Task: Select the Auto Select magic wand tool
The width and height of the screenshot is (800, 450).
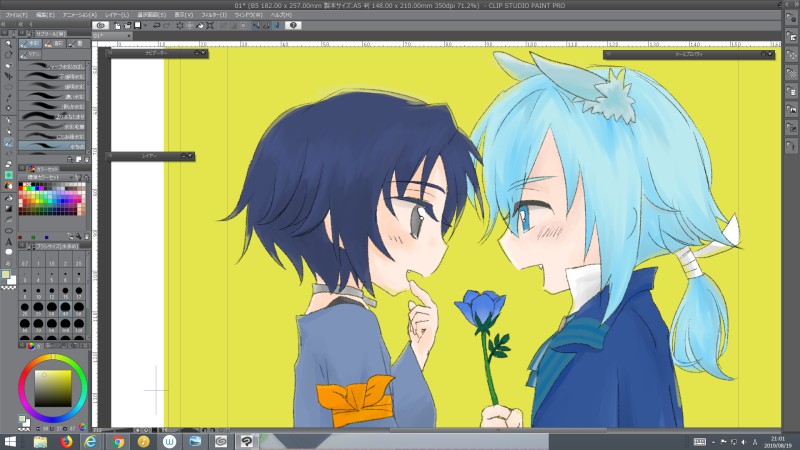Action: click(8, 98)
